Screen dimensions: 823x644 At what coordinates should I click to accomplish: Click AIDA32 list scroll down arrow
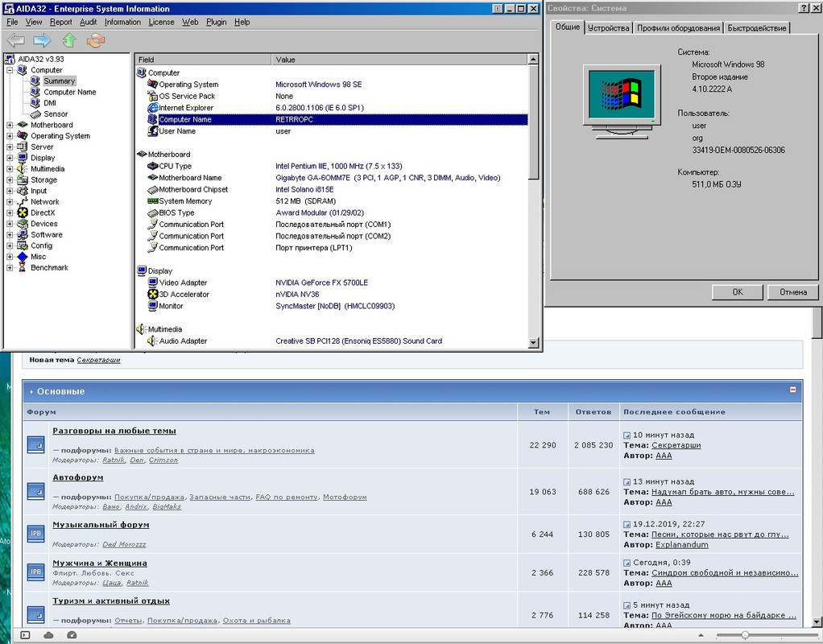tap(533, 343)
